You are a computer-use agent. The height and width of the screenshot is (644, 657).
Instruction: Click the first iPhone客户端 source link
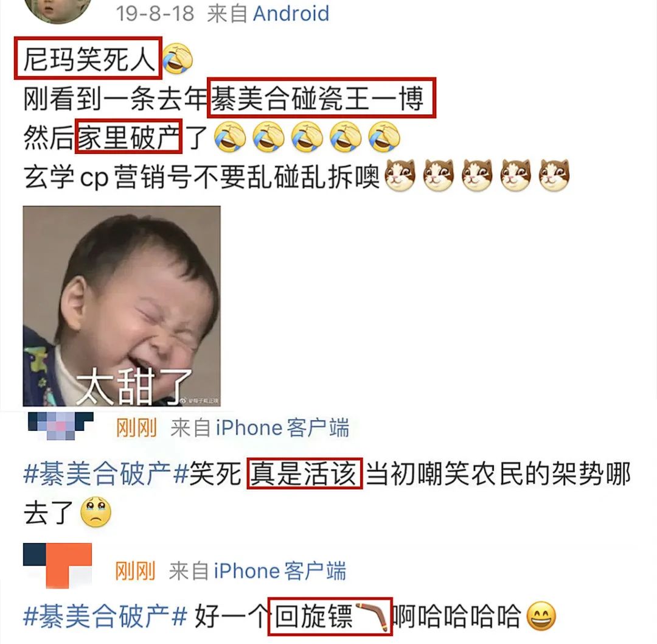pyautogui.click(x=282, y=428)
